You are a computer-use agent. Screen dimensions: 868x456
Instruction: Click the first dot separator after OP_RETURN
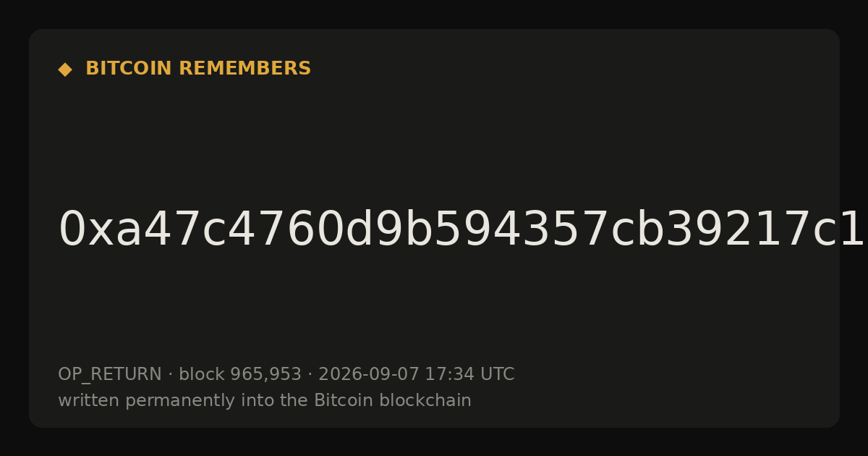coord(171,375)
